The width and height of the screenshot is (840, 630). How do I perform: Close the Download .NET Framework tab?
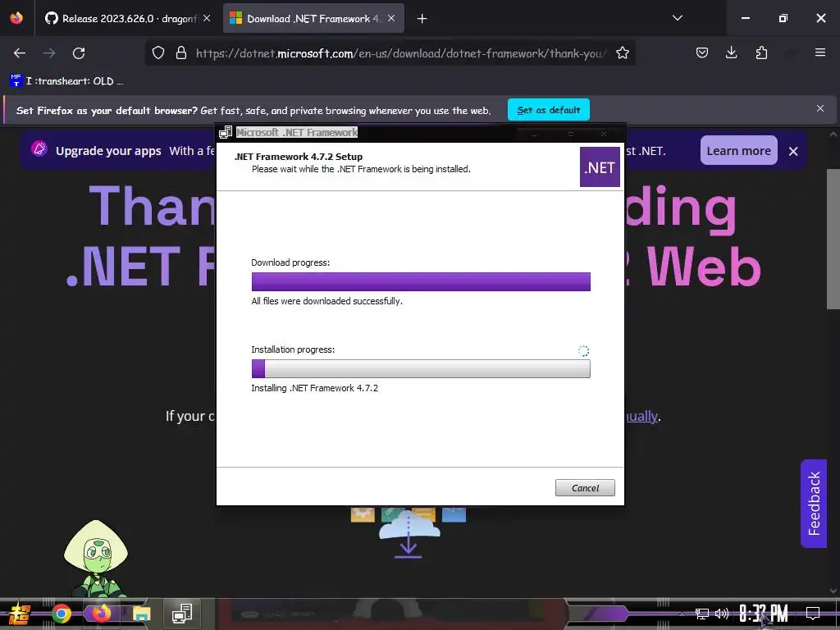(x=391, y=18)
